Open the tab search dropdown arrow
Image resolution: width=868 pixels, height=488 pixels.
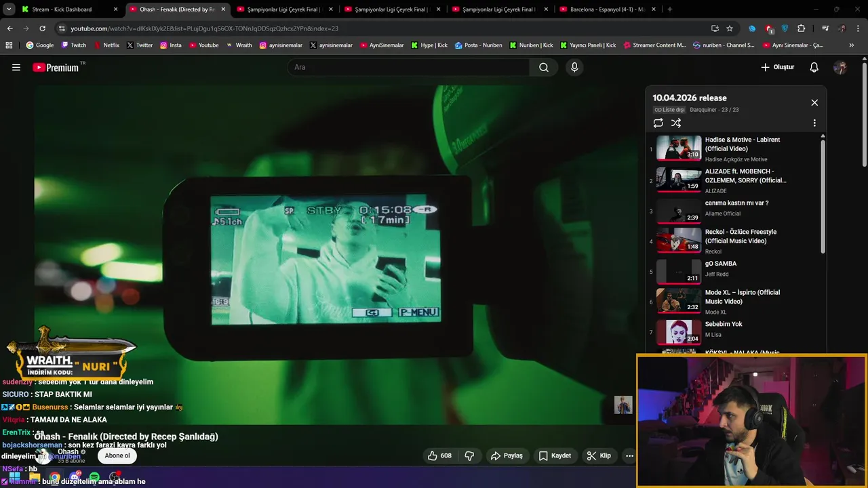point(9,9)
